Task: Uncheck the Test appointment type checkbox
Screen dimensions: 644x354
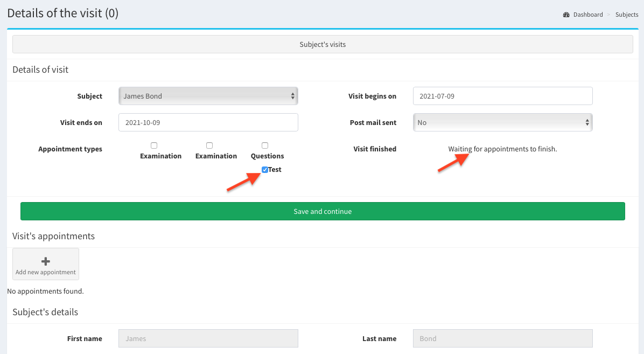Action: pyautogui.click(x=265, y=170)
